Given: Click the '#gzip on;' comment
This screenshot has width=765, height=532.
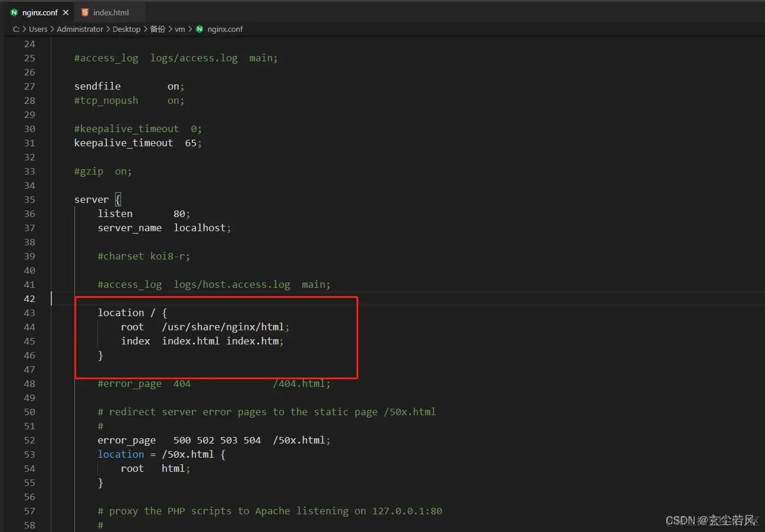Looking at the screenshot, I should click(103, 171).
